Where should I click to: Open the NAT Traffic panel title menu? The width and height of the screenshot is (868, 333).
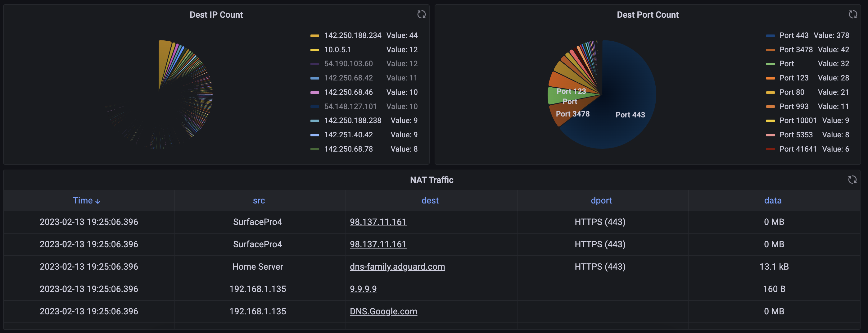431,180
